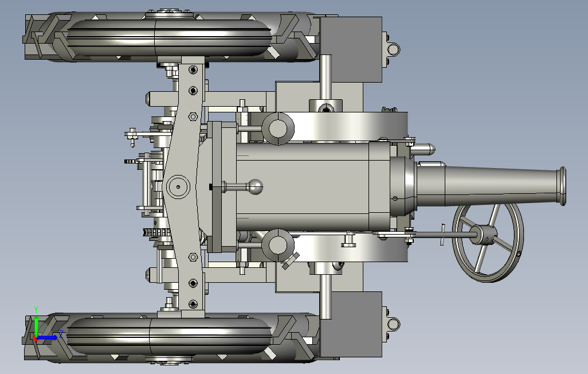This screenshot has height=374, width=588.
Task: Select the handwheel hub at the shaft end
Action: [x=484, y=235]
